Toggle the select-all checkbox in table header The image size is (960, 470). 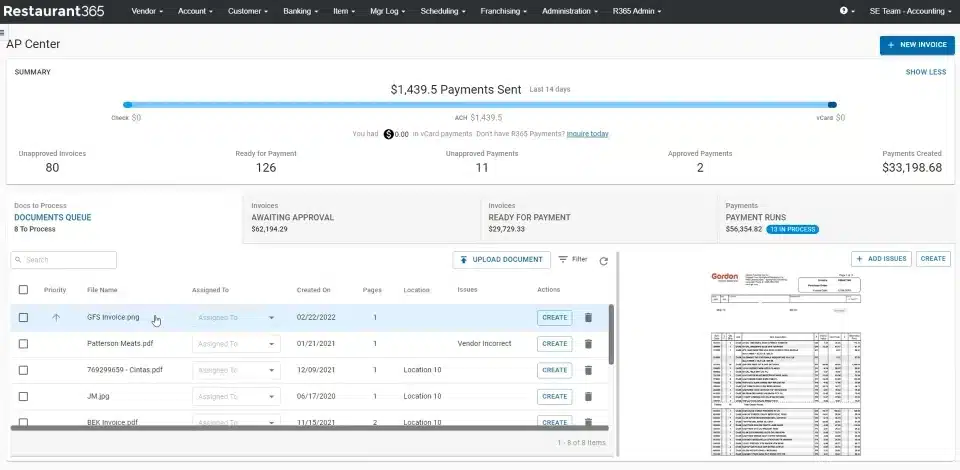tap(24, 290)
